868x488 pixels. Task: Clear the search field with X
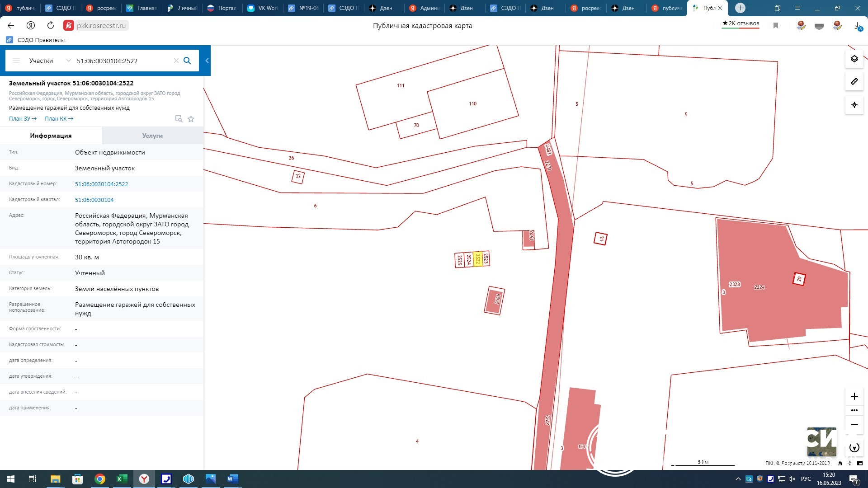tap(176, 61)
